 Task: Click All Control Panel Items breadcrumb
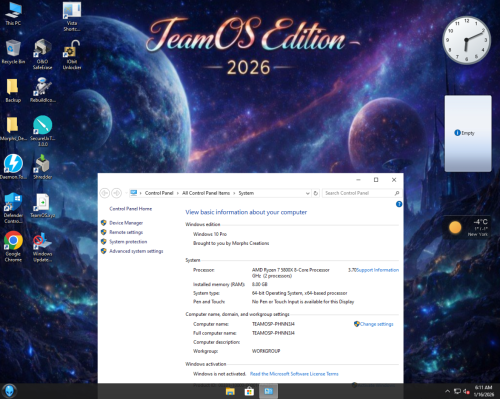(x=206, y=193)
